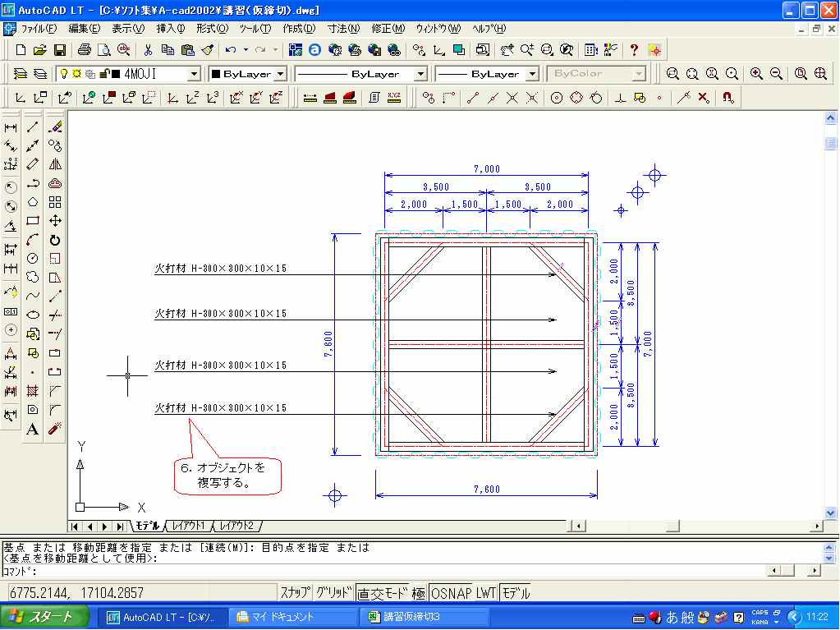Undo the last action with arrow icon
840x630 pixels.
pyautogui.click(x=231, y=50)
